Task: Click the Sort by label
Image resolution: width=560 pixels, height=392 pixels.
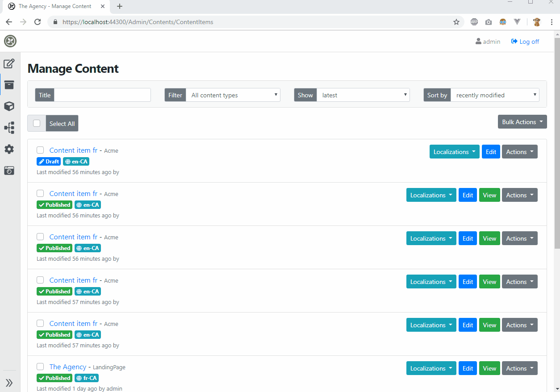Action: 437,95
